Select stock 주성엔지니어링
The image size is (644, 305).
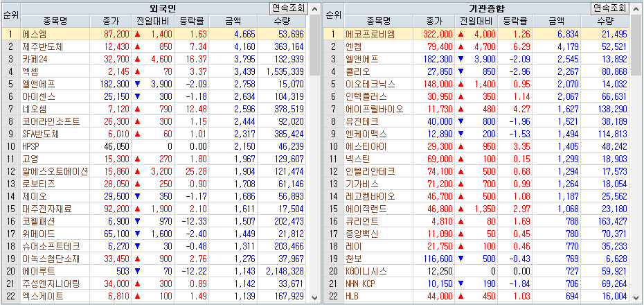click(51, 284)
